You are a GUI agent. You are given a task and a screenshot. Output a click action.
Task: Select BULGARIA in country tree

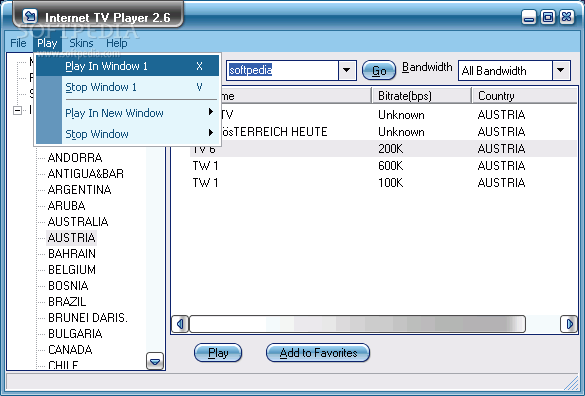tap(75, 334)
